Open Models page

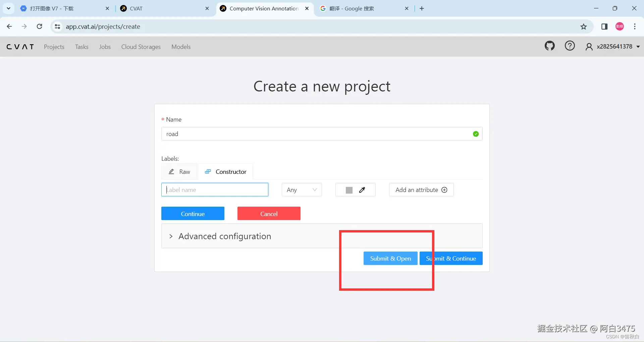(181, 47)
